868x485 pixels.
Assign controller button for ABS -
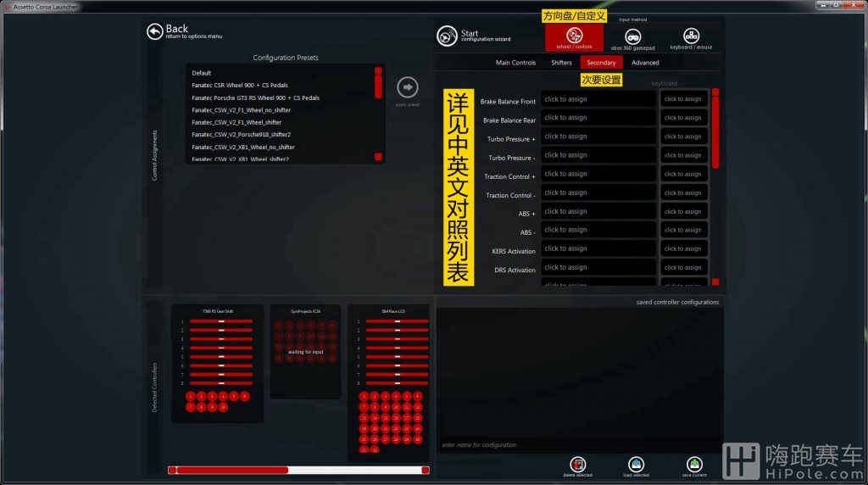pyautogui.click(x=598, y=230)
